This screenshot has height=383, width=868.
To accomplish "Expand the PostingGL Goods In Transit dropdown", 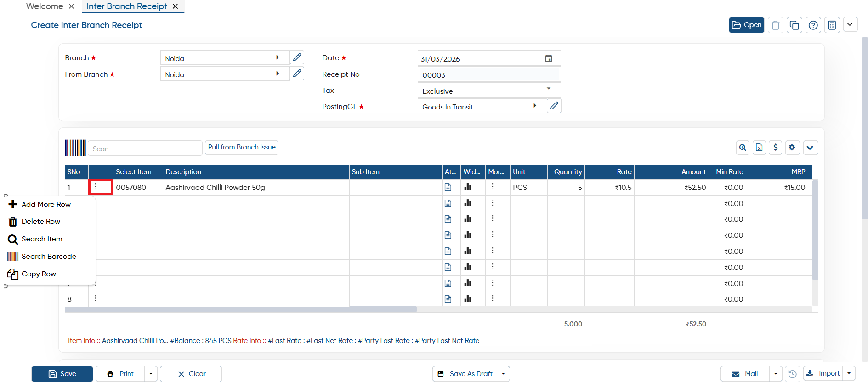I will click(x=535, y=106).
